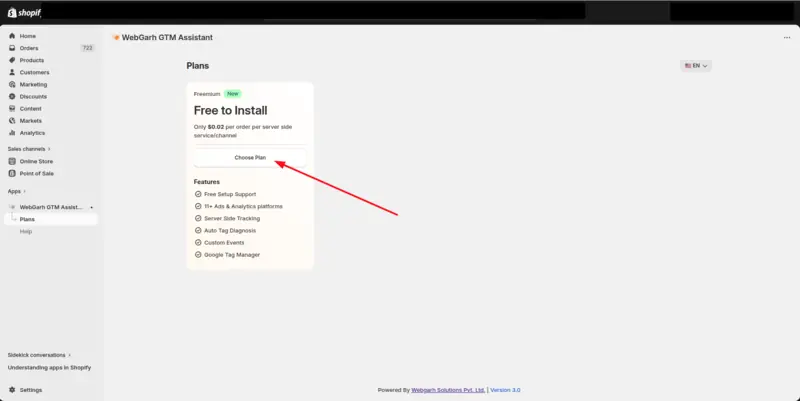
Task: Click the pin icon beside WebGarh GTM Assist
Action: pyautogui.click(x=91, y=207)
